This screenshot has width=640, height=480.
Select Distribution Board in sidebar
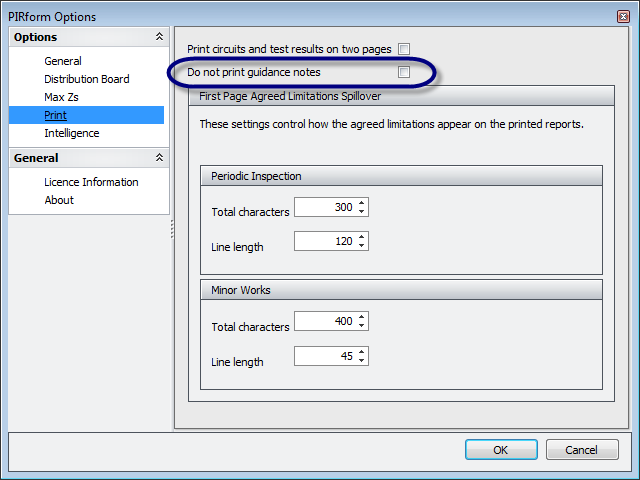coord(87,79)
